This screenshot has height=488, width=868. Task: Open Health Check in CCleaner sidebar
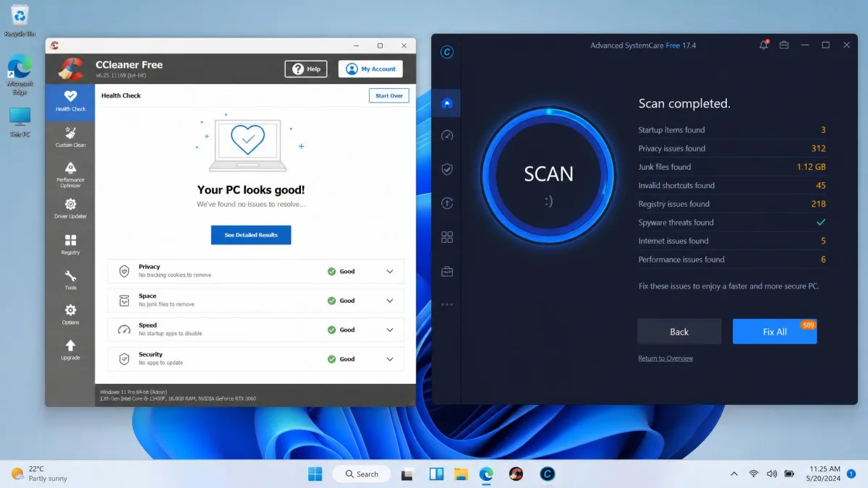tap(70, 102)
